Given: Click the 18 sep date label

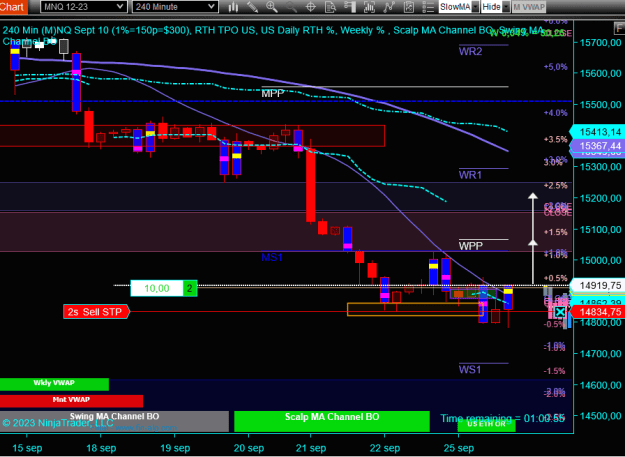Looking at the screenshot, I should coord(101,448).
